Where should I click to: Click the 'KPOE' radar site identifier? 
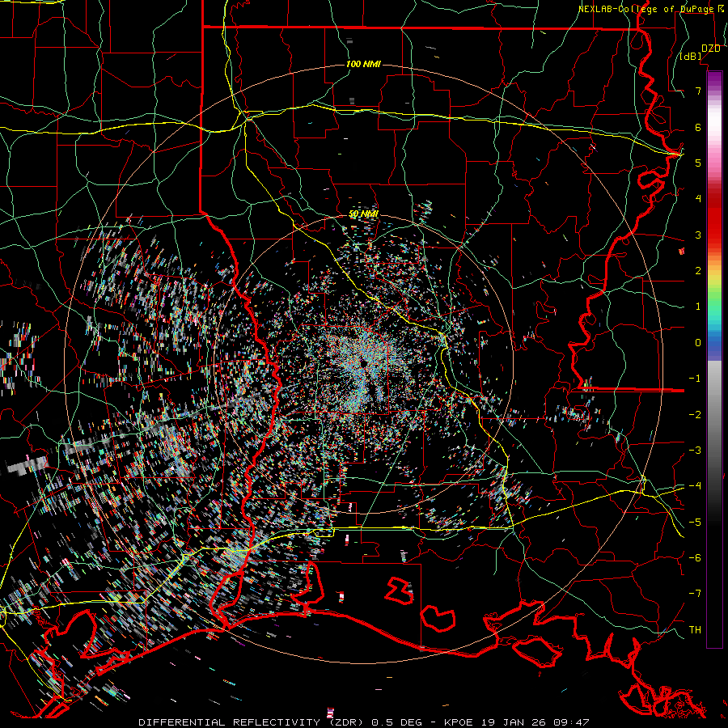pos(459,722)
